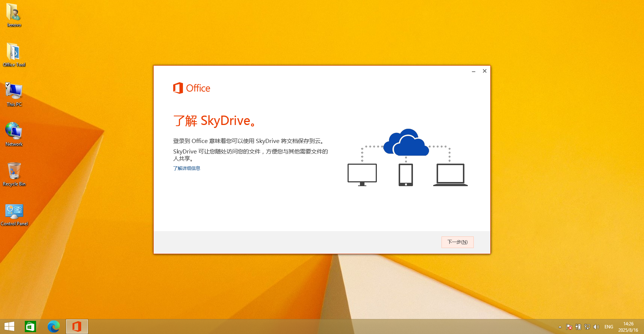Click the desktop monitor illustration
This screenshot has height=334, width=644.
pyautogui.click(x=362, y=174)
